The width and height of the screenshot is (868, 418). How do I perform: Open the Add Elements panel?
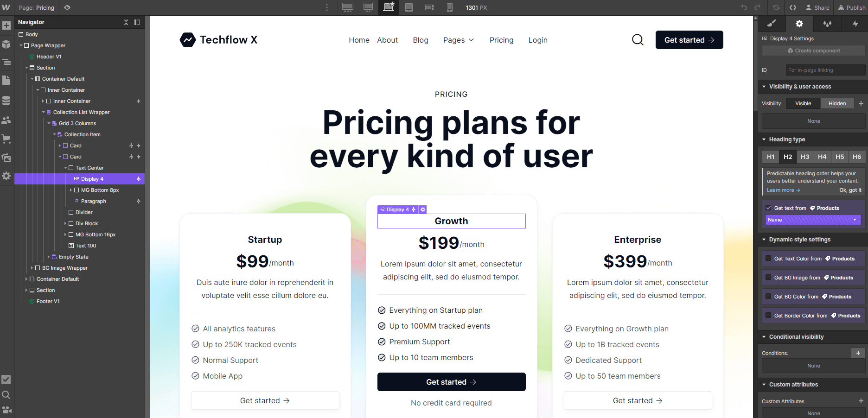pyautogui.click(x=6, y=25)
